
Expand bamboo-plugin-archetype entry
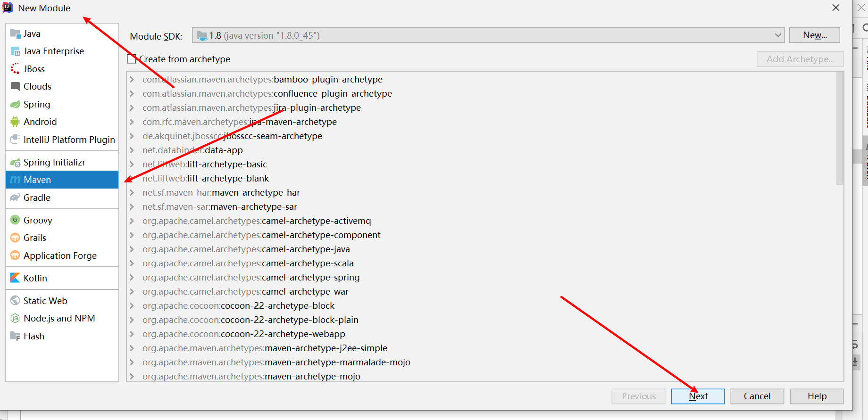pos(132,79)
